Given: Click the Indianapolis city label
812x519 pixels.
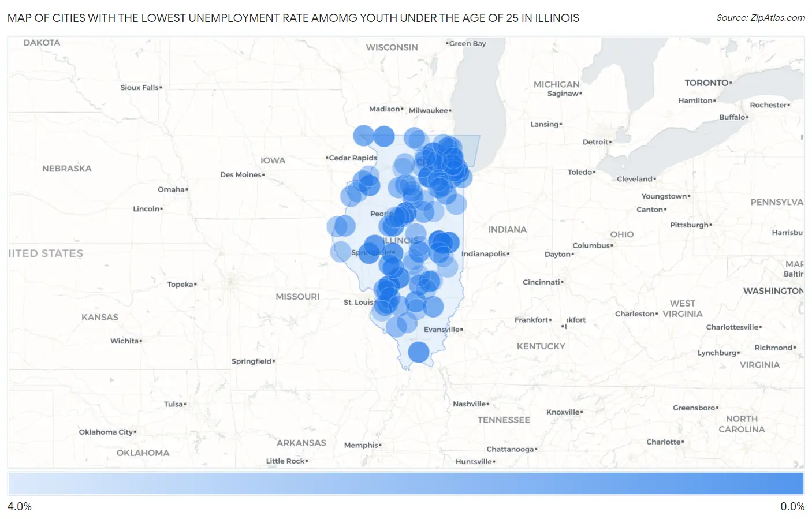Looking at the screenshot, I should (485, 253).
